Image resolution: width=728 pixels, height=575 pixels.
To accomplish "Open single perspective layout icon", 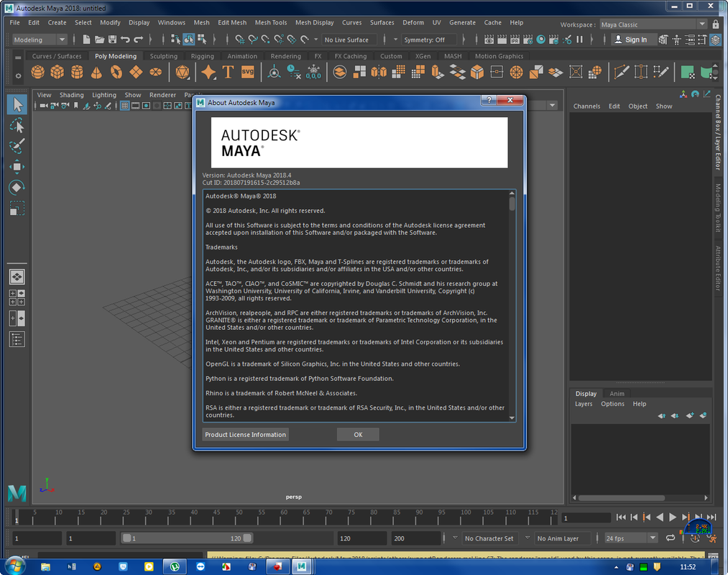I will point(17,277).
